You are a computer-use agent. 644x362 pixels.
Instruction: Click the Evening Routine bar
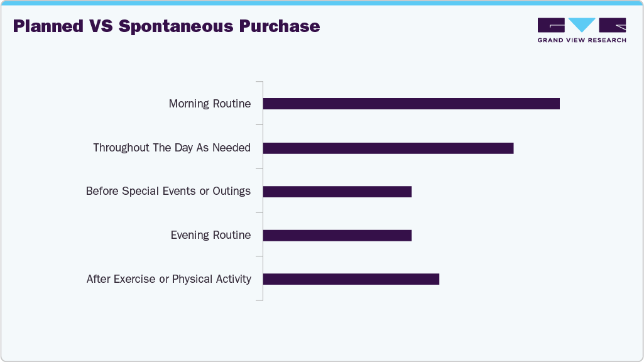(337, 235)
